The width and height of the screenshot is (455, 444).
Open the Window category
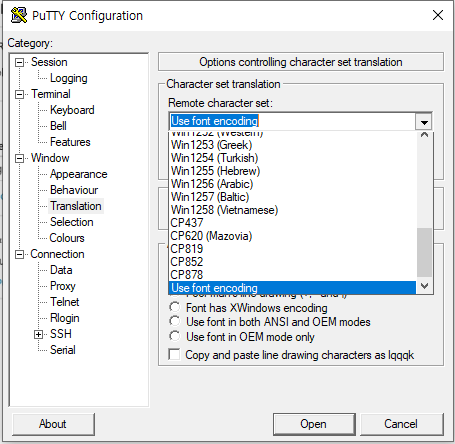pyautogui.click(x=50, y=158)
